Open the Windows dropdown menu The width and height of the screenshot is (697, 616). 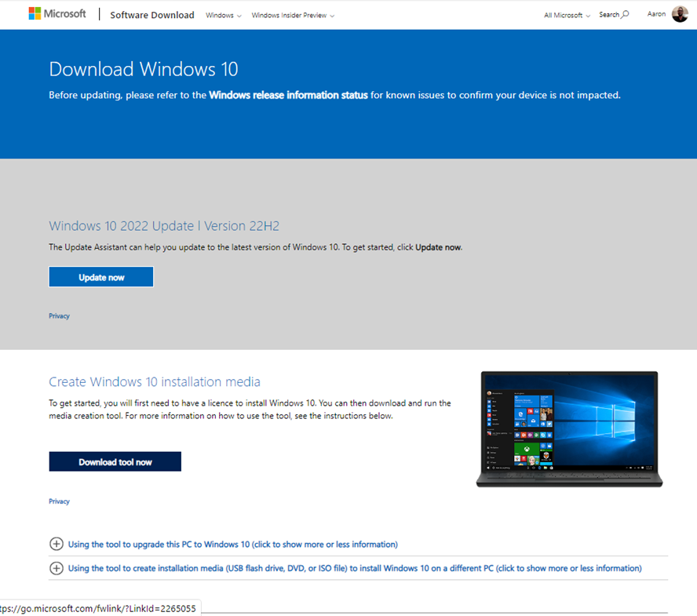223,15
